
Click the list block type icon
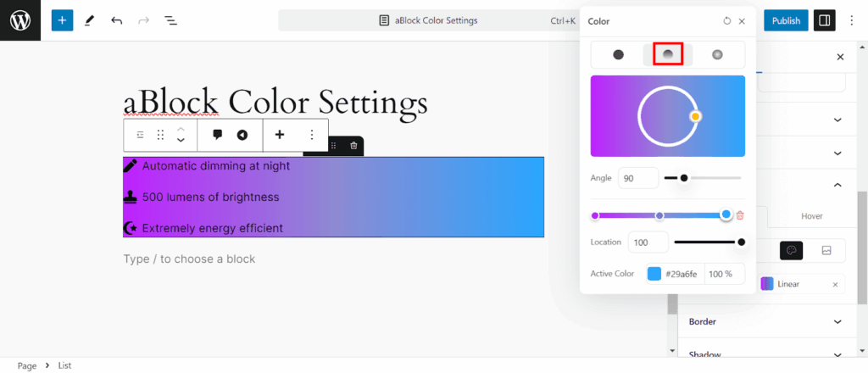coord(140,135)
